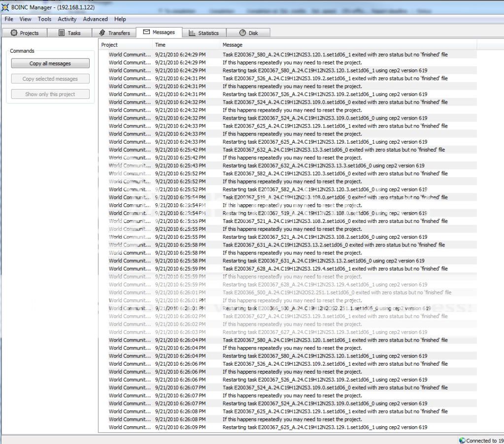
Task: Click the pie icon on Disk tab
Action: tap(243, 33)
